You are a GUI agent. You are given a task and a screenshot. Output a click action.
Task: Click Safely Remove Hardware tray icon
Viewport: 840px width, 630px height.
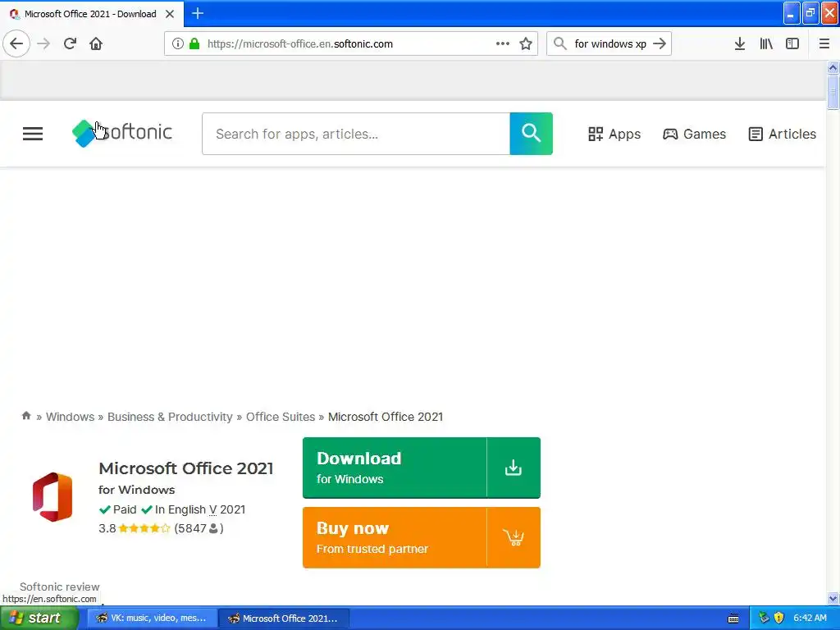(x=764, y=618)
